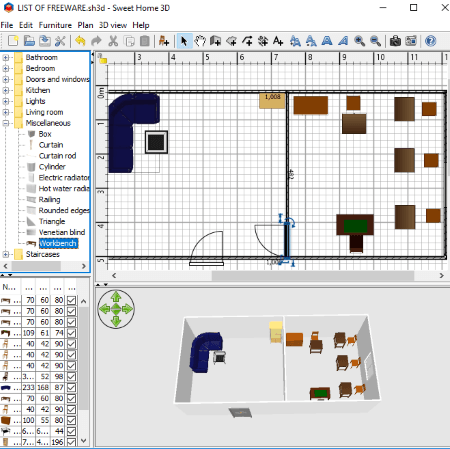Click the Workbench catalog item
The width and height of the screenshot is (450, 449).
[x=58, y=243]
